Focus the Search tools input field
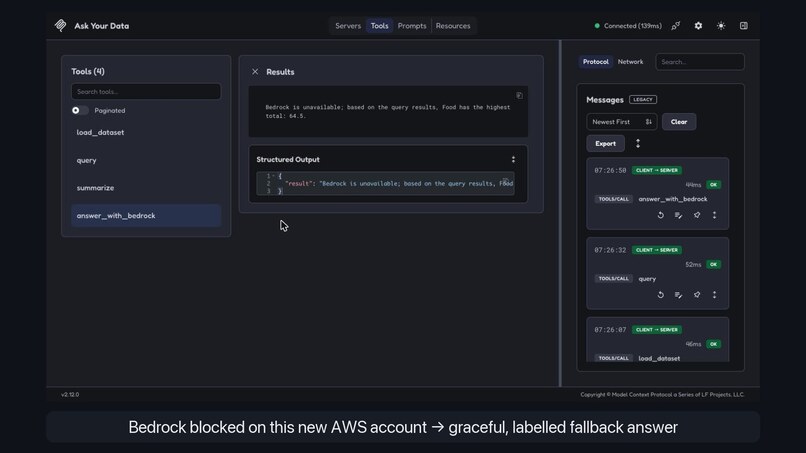 coord(146,92)
